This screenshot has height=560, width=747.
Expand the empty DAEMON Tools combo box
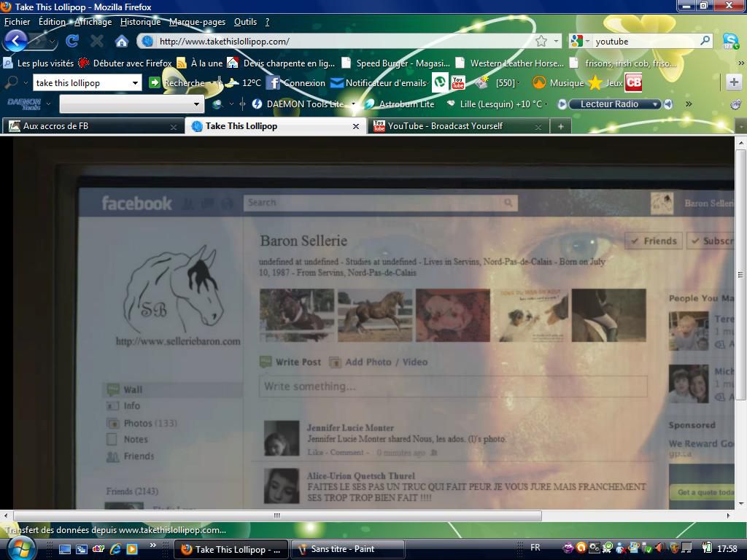(x=196, y=104)
